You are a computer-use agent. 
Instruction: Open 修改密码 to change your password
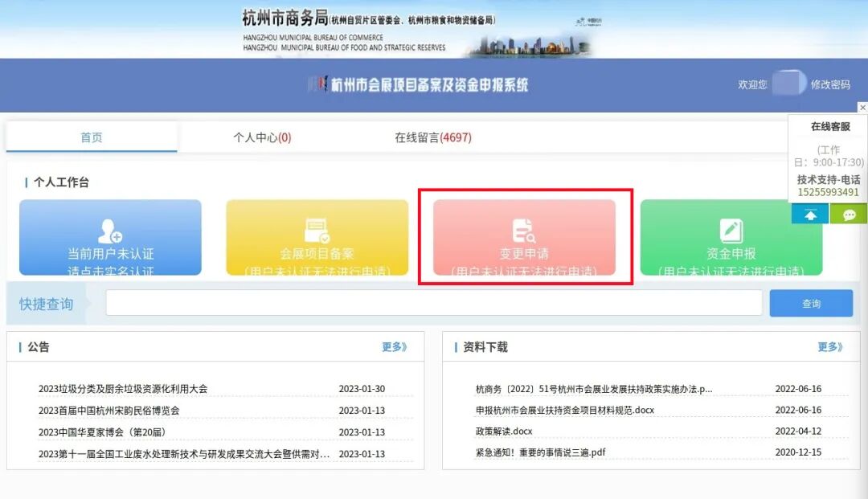pyautogui.click(x=832, y=85)
